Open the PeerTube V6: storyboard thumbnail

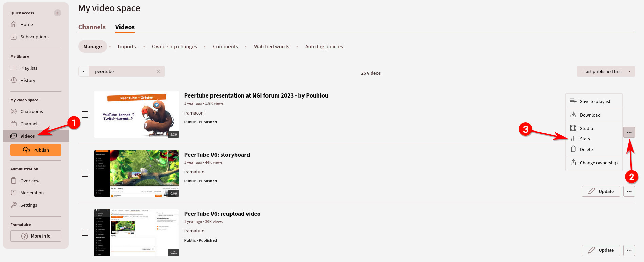[x=136, y=173]
